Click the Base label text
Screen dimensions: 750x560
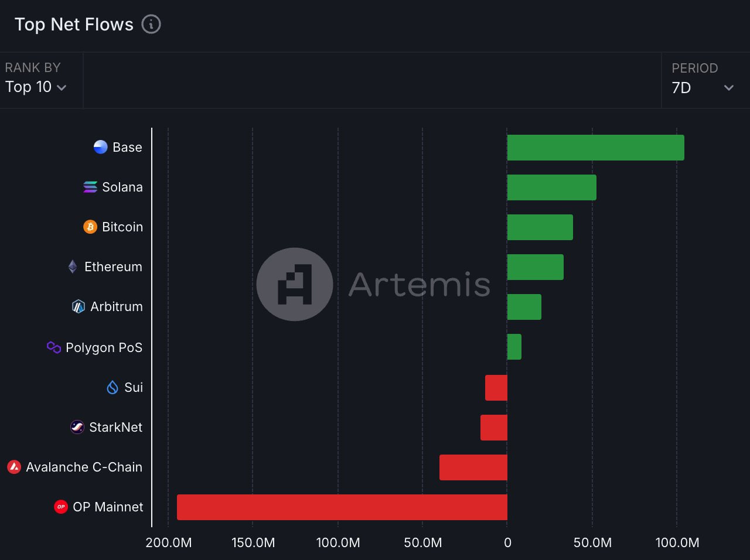[x=128, y=147]
